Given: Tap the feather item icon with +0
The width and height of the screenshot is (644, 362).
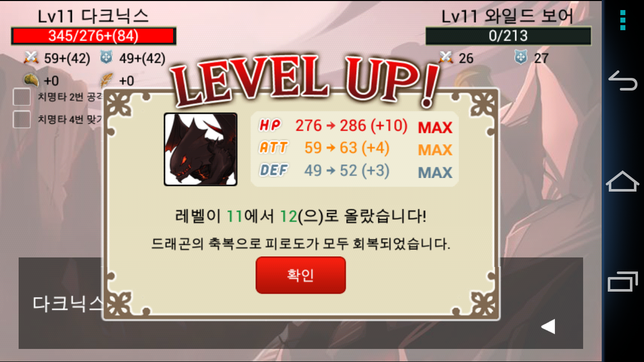Looking at the screenshot, I should coord(106,80).
